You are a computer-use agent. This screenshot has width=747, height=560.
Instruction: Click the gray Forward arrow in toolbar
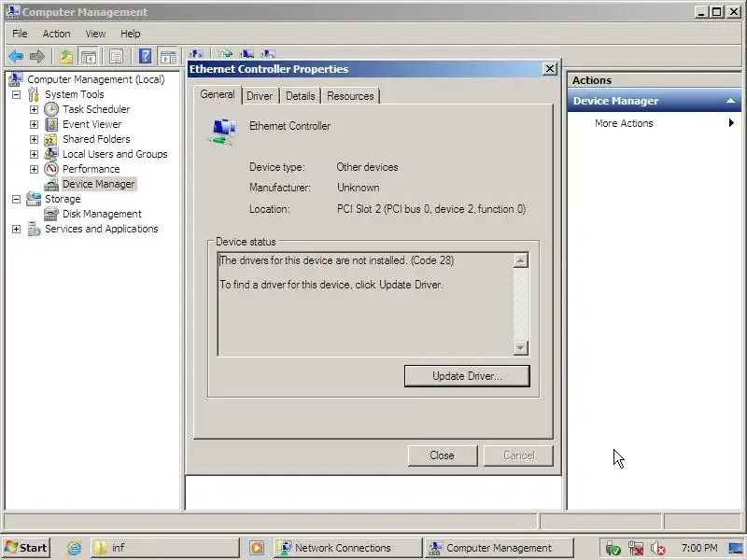(37, 57)
